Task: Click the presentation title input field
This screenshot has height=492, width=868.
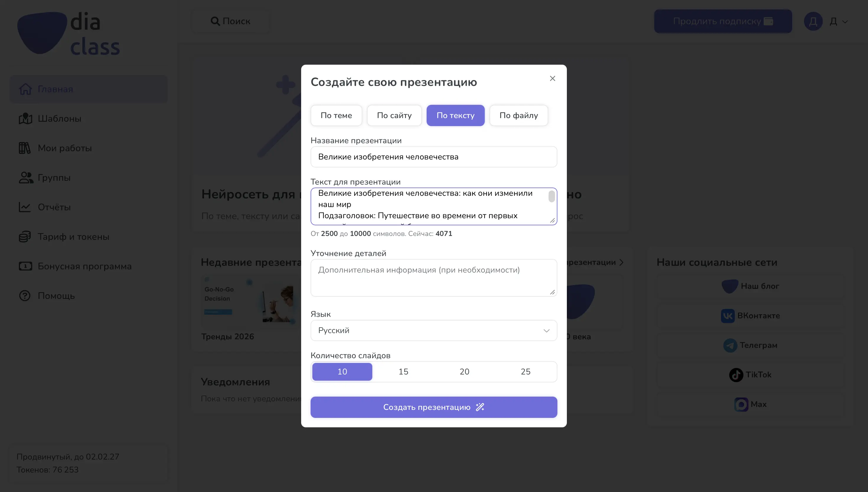Action: click(434, 157)
